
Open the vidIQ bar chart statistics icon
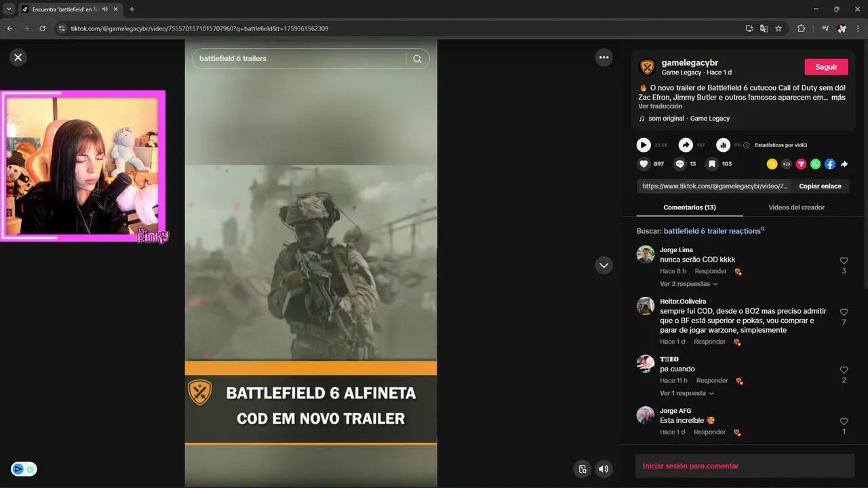(x=724, y=145)
